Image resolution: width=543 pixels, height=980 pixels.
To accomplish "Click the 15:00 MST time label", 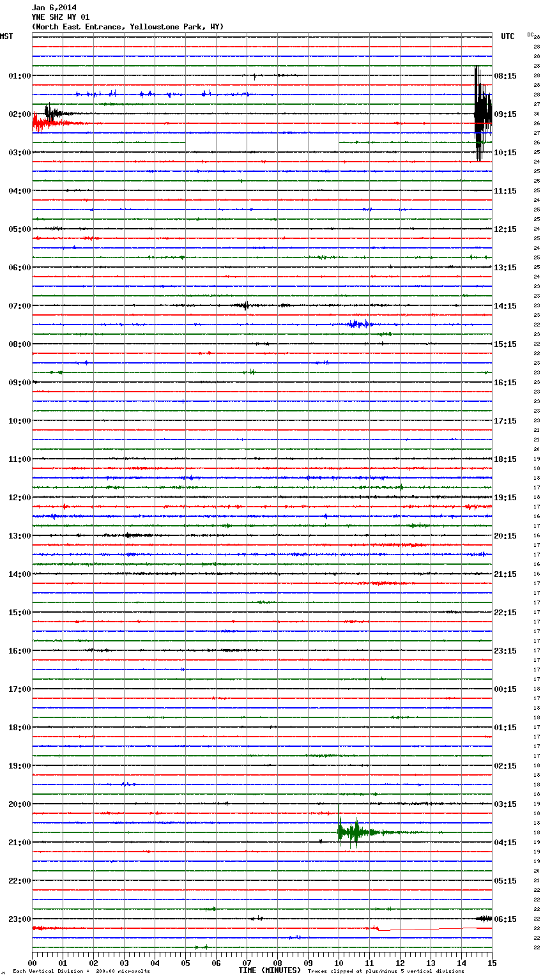I will tap(19, 613).
